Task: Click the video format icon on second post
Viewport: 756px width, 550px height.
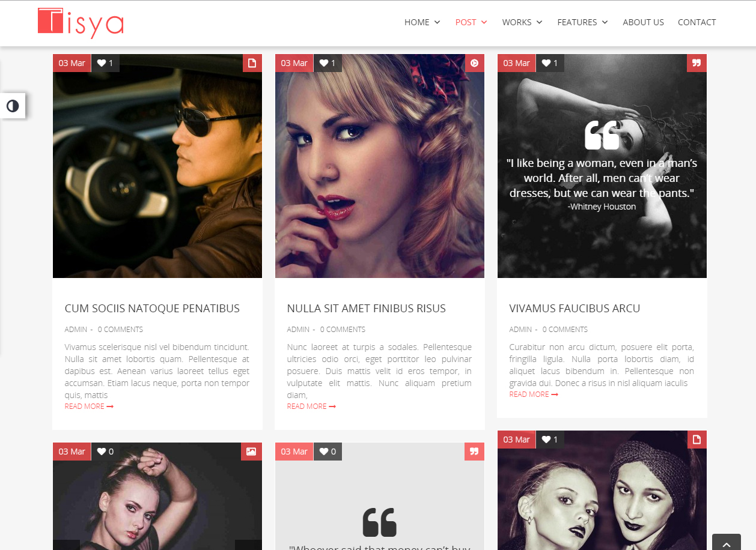Action: point(474,63)
